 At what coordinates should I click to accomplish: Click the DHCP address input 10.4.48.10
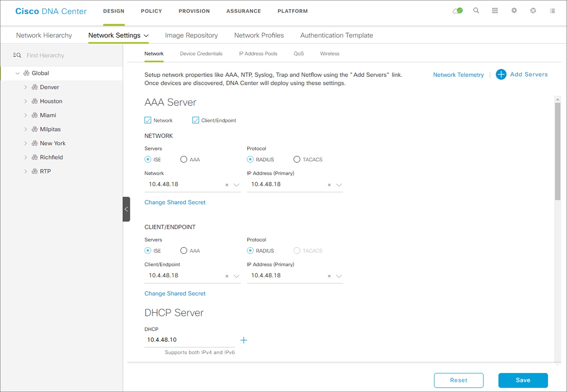190,340
